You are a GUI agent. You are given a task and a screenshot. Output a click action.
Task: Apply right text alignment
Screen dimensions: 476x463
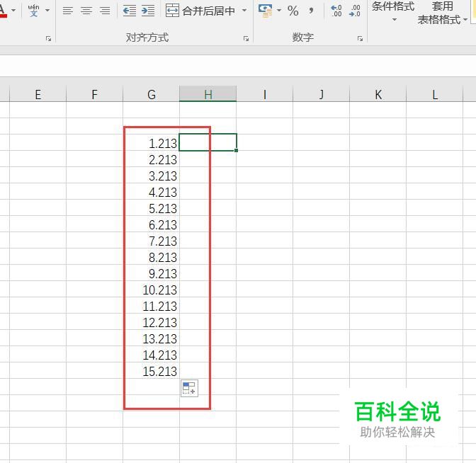tap(105, 11)
